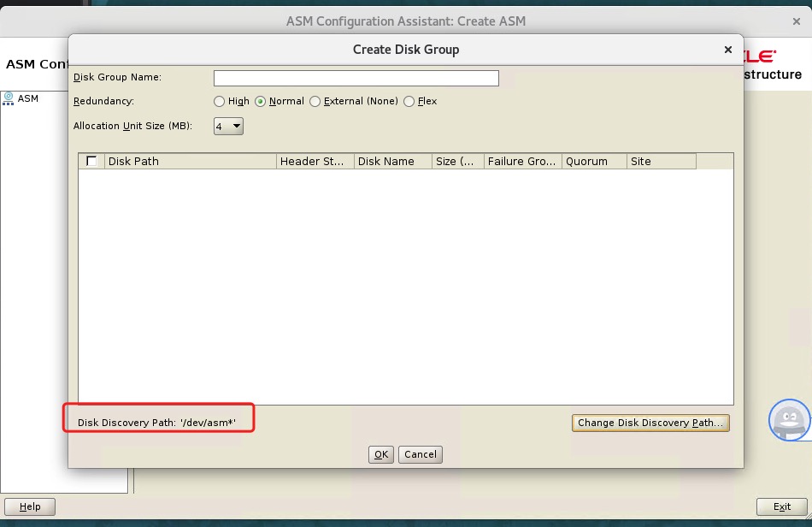Click the Disk Discovery Path '/dev/asm*' text

(x=157, y=423)
